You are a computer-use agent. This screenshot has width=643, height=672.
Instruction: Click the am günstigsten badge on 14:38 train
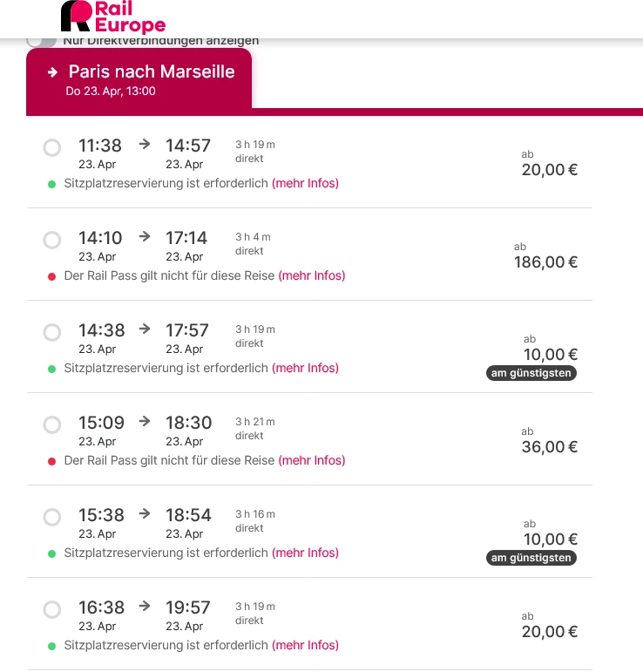point(531,373)
